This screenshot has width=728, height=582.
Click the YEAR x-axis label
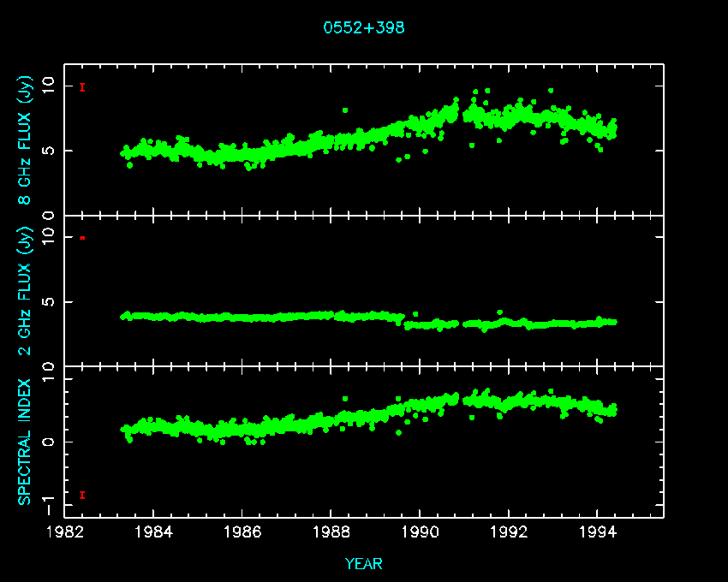coord(364,564)
